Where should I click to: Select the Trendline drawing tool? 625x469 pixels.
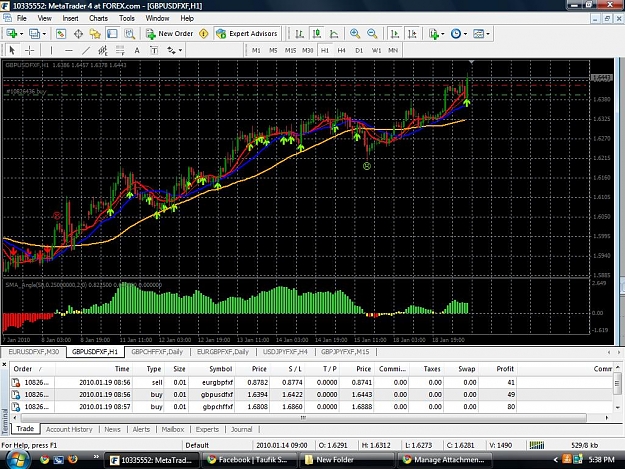pyautogui.click(x=86, y=50)
